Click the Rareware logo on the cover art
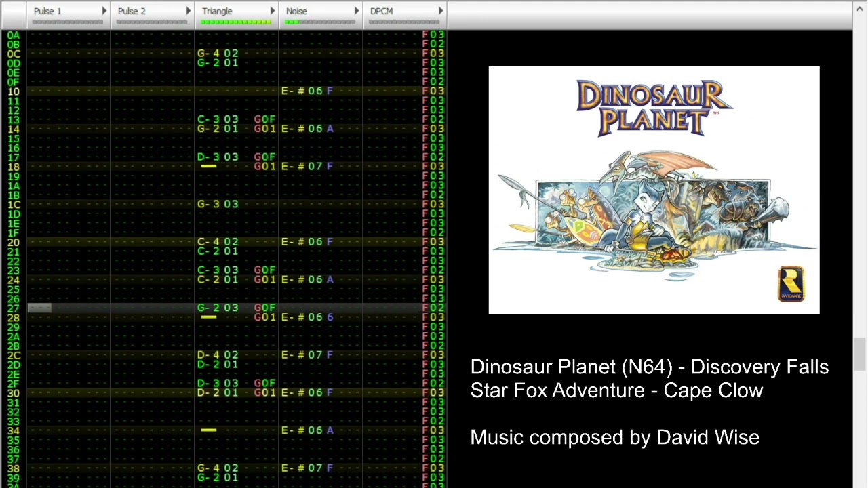Screen dimensions: 868x488 click(791, 283)
